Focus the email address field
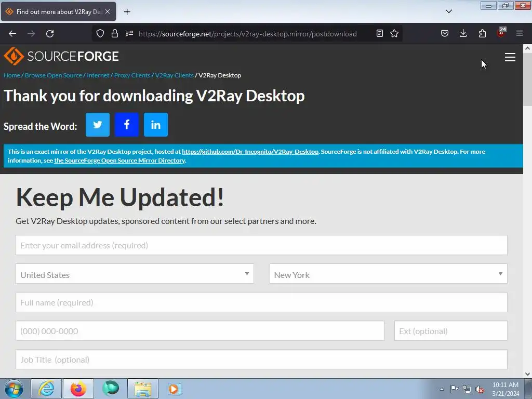Viewport: 532px width, 399px height. point(262,245)
